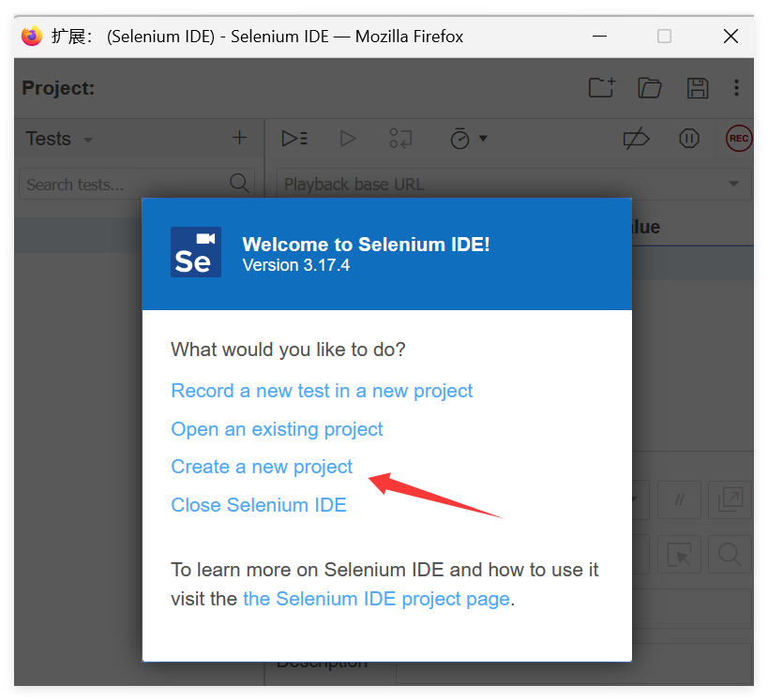Click the Selenium Se logo in dialog
The height and width of the screenshot is (700, 768).
[x=196, y=252]
